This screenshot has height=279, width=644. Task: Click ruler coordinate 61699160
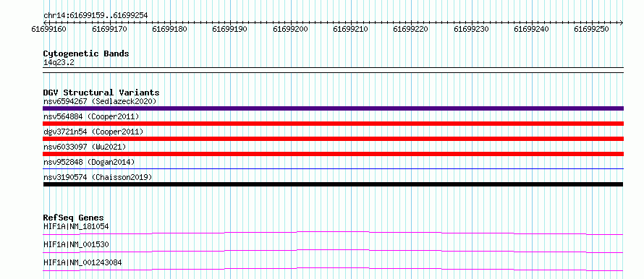(49, 29)
